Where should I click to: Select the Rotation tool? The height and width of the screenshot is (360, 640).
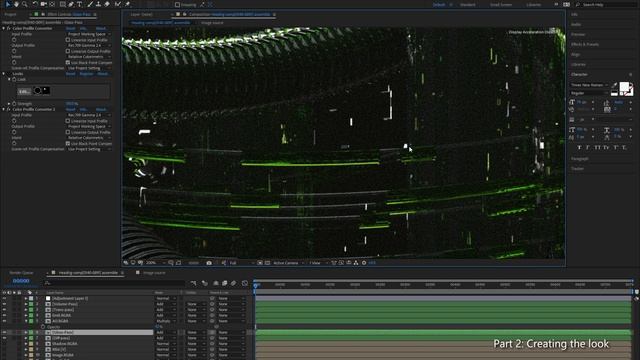[x=35, y=4]
